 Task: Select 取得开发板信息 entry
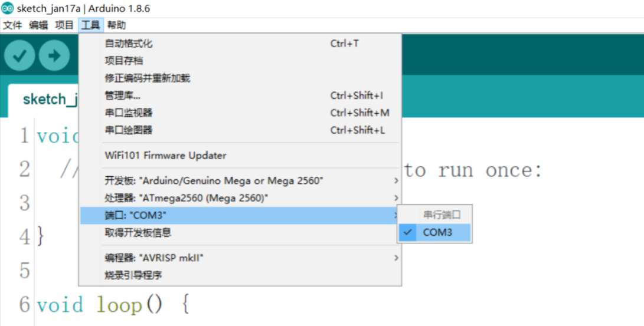(x=240, y=232)
